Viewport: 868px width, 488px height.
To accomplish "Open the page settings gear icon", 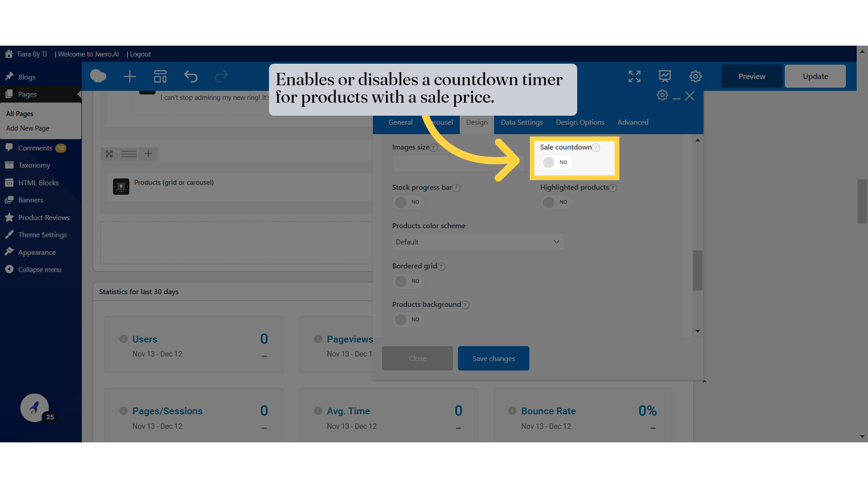I will coord(695,76).
